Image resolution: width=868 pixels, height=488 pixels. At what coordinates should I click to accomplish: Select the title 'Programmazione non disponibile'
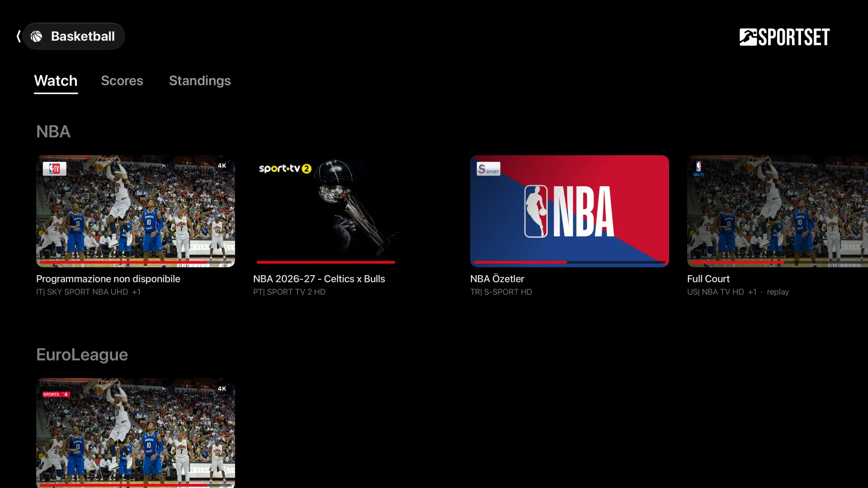pos(108,279)
